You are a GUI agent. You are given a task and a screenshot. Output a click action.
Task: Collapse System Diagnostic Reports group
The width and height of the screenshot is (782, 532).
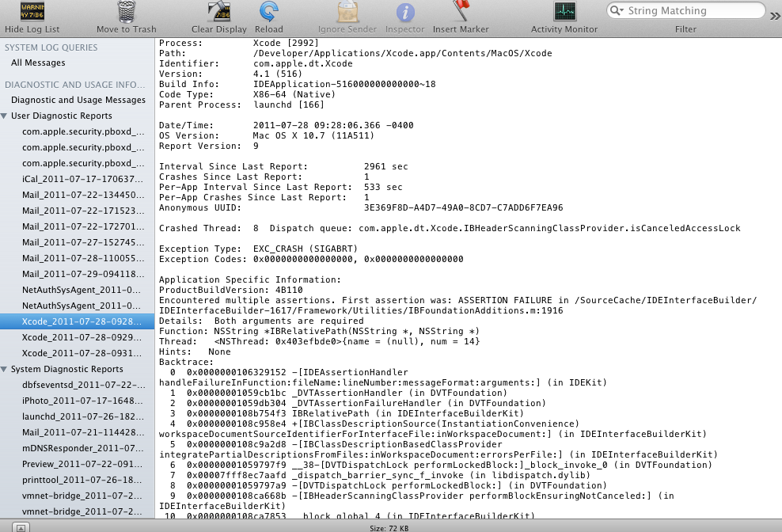coord(4,369)
